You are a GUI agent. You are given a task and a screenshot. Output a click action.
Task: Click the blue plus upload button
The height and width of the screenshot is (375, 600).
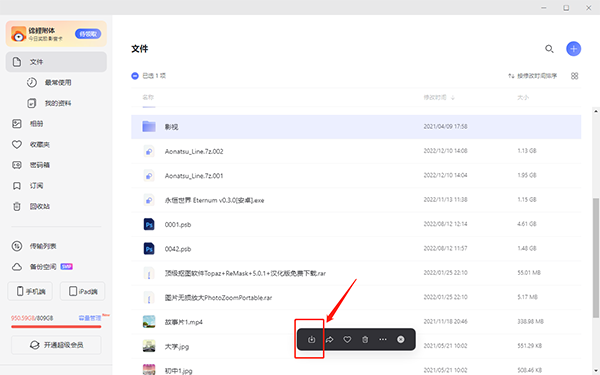tap(573, 49)
